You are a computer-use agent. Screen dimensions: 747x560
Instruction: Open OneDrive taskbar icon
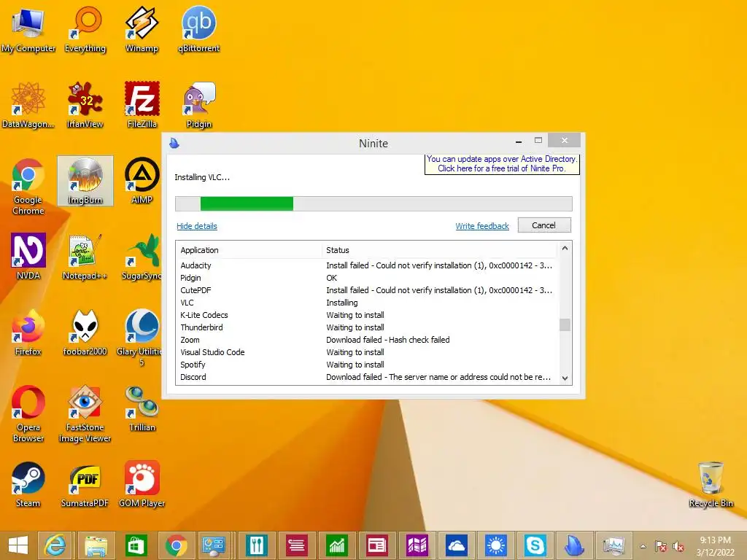point(457,545)
